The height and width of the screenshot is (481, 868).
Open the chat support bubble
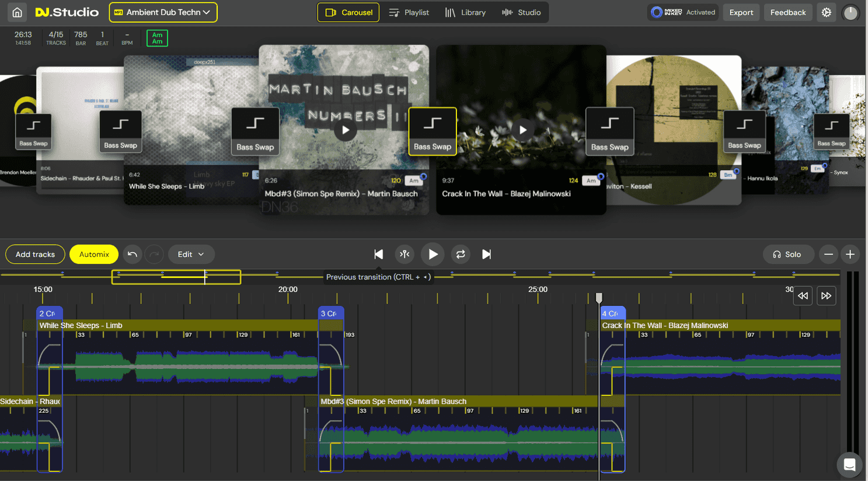pyautogui.click(x=849, y=465)
